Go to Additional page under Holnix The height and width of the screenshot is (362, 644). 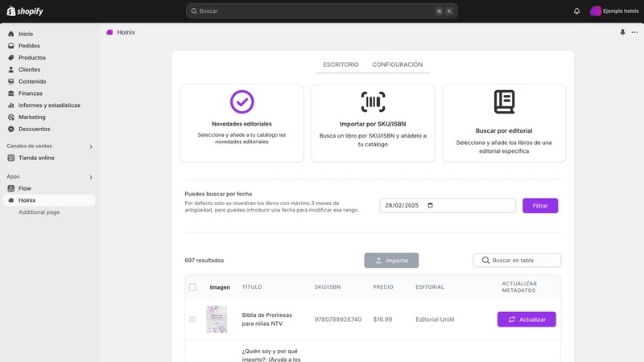click(39, 212)
